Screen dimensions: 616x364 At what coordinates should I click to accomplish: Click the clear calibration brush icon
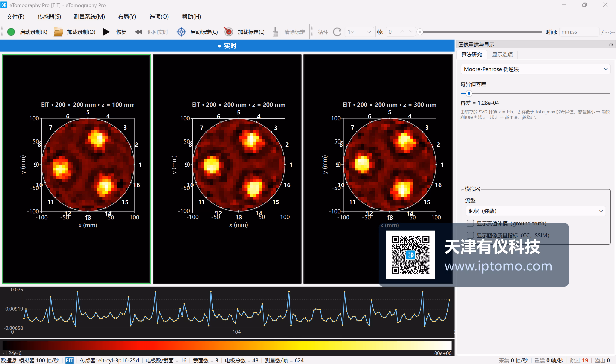coord(275,32)
